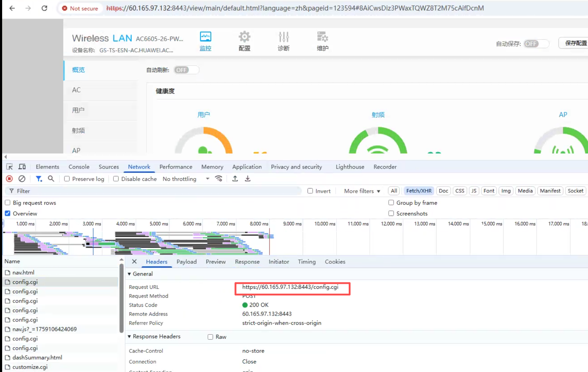Expand the More filters dropdown

point(362,191)
